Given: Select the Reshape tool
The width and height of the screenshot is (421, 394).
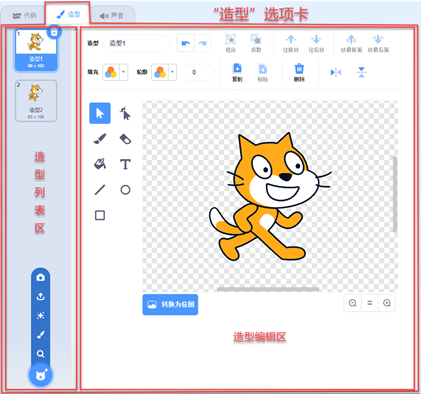Looking at the screenshot, I should [125, 113].
